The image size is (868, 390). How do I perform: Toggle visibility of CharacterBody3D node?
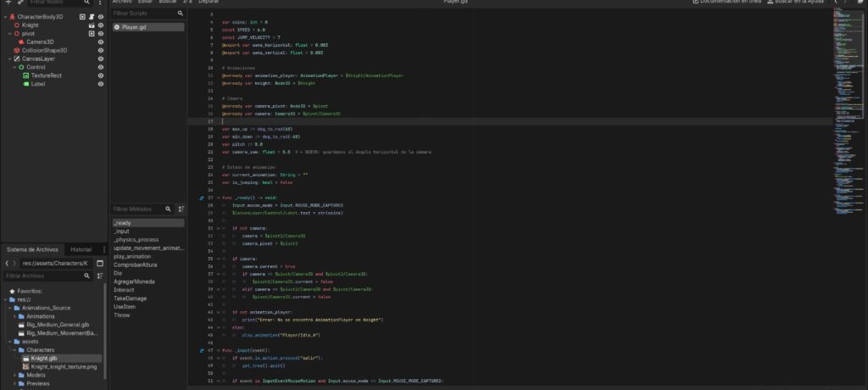101,17
